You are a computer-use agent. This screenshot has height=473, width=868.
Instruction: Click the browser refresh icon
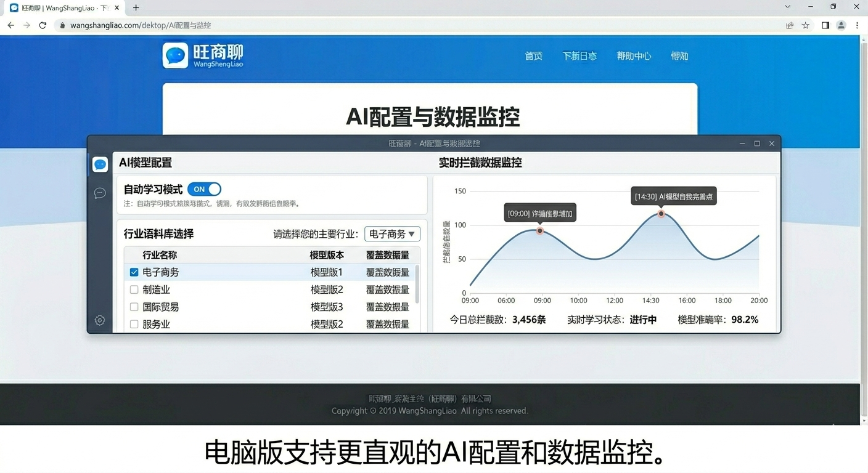pyautogui.click(x=43, y=25)
